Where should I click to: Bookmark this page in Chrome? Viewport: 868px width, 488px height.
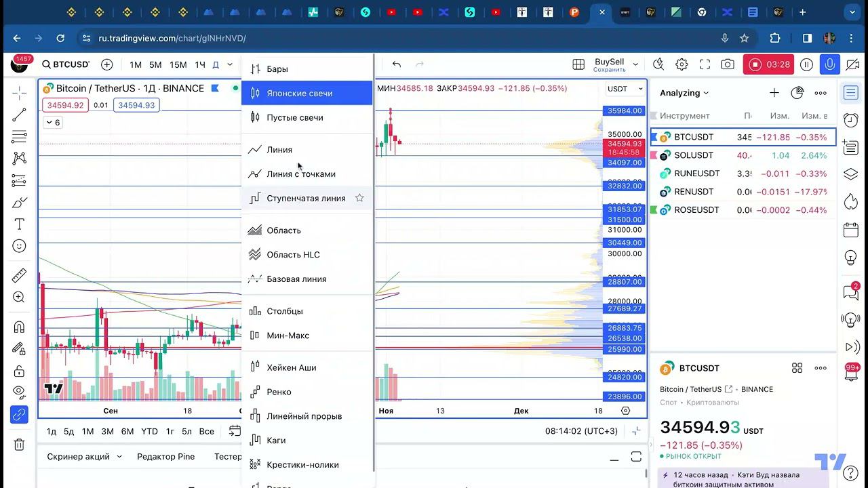click(745, 39)
